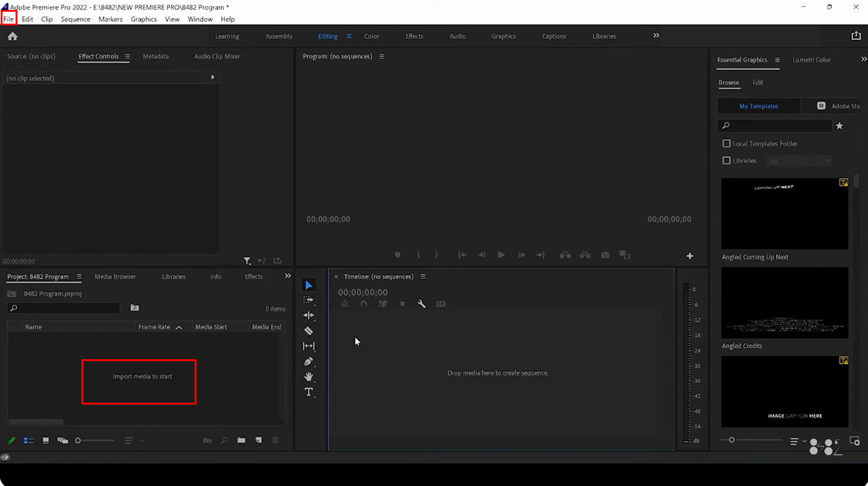Switch to Lumetri Color tab
The width and height of the screenshot is (868, 486).
(x=812, y=60)
